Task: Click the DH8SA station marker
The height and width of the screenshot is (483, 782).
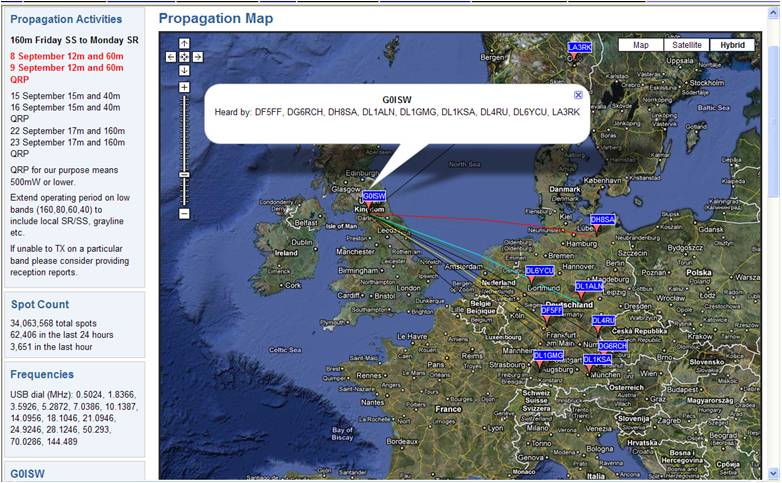Action: (x=602, y=219)
